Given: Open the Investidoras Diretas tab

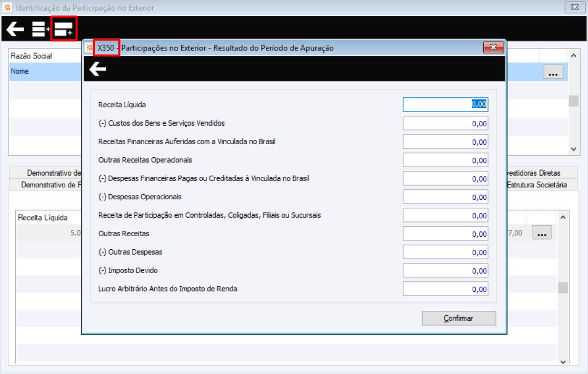Looking at the screenshot, I should (x=542, y=173).
